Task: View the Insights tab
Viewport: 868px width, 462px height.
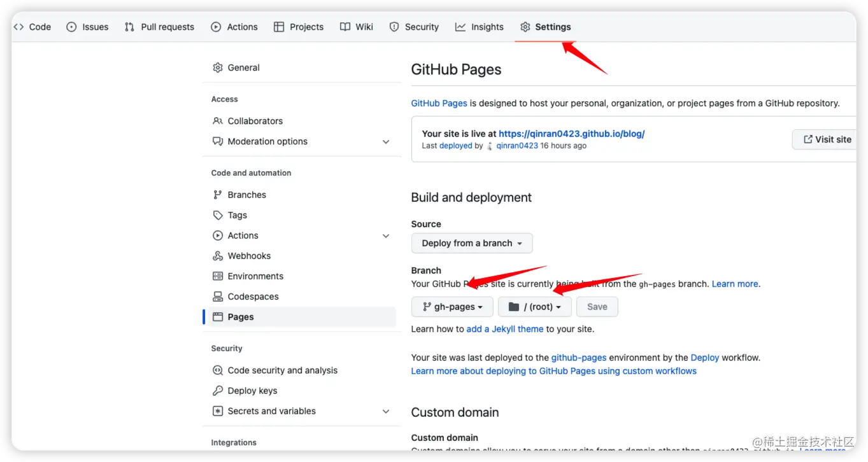Action: pyautogui.click(x=480, y=27)
